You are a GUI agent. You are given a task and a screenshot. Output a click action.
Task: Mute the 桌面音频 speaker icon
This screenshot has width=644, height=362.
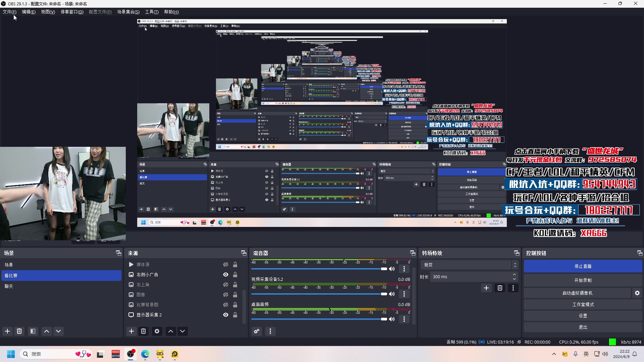pos(392,319)
